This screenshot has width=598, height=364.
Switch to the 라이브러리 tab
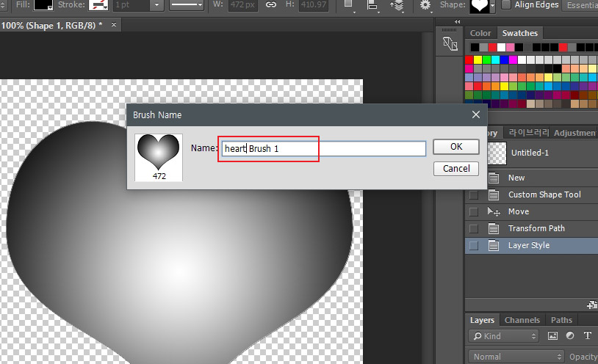pyautogui.click(x=529, y=133)
